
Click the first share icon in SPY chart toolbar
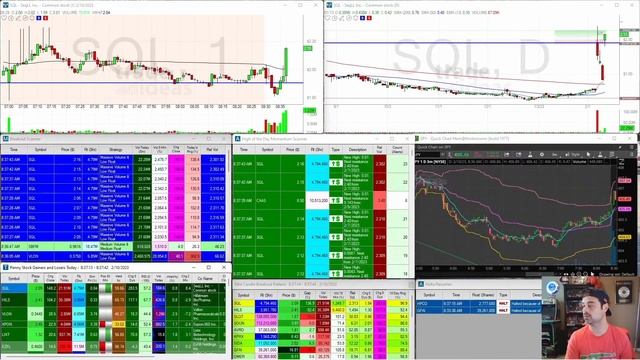pyautogui.click(x=507, y=155)
